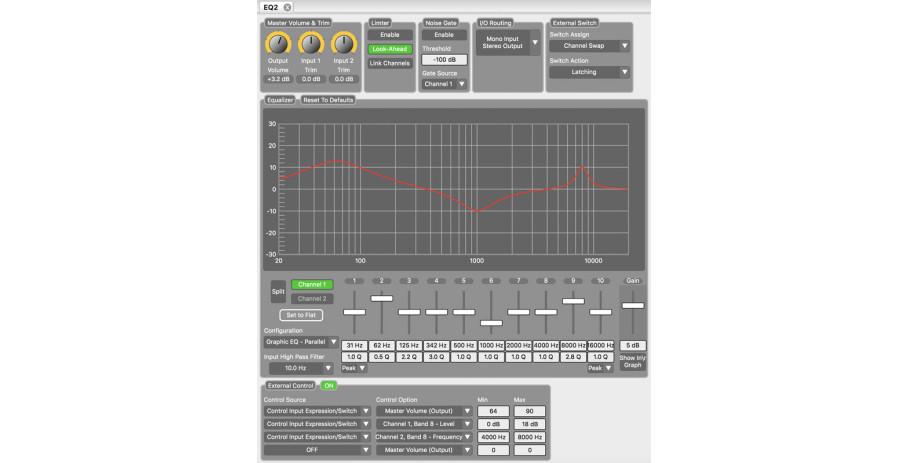
Task: Click the Input 2 Trim knob
Action: (344, 43)
